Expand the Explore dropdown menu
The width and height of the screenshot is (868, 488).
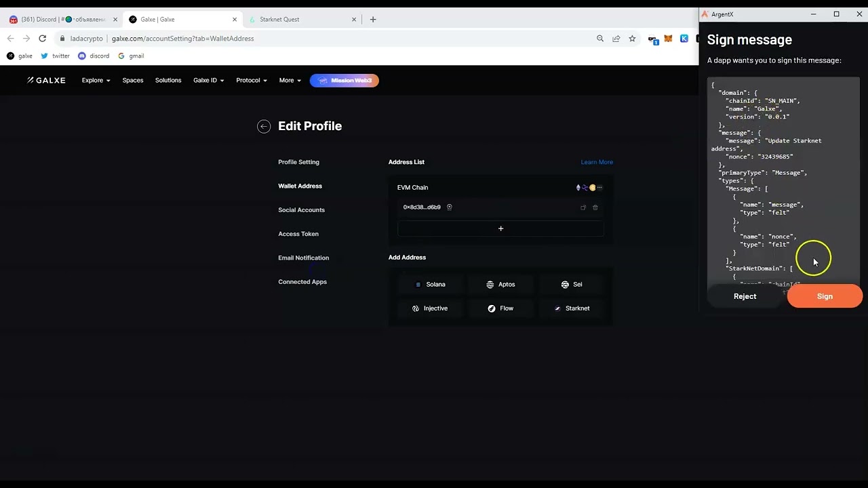96,80
